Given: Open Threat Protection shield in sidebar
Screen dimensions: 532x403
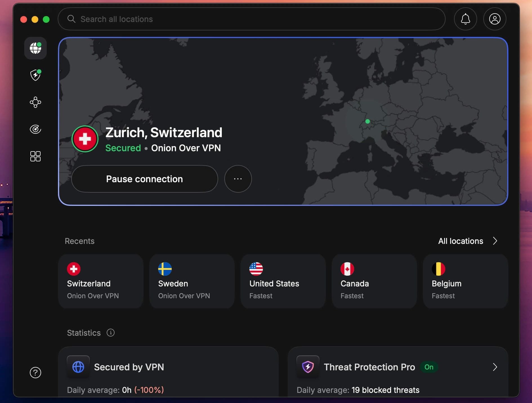Looking at the screenshot, I should 35,75.
